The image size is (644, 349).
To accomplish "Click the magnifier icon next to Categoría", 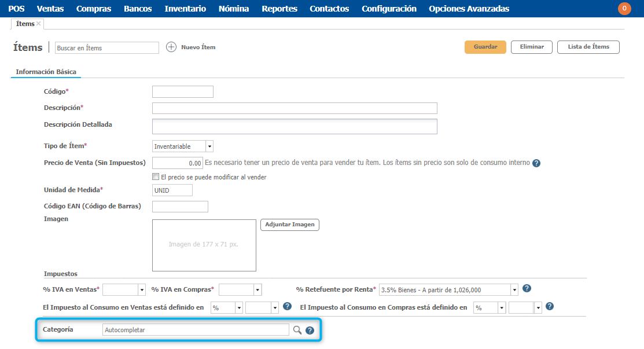I will 297,330.
